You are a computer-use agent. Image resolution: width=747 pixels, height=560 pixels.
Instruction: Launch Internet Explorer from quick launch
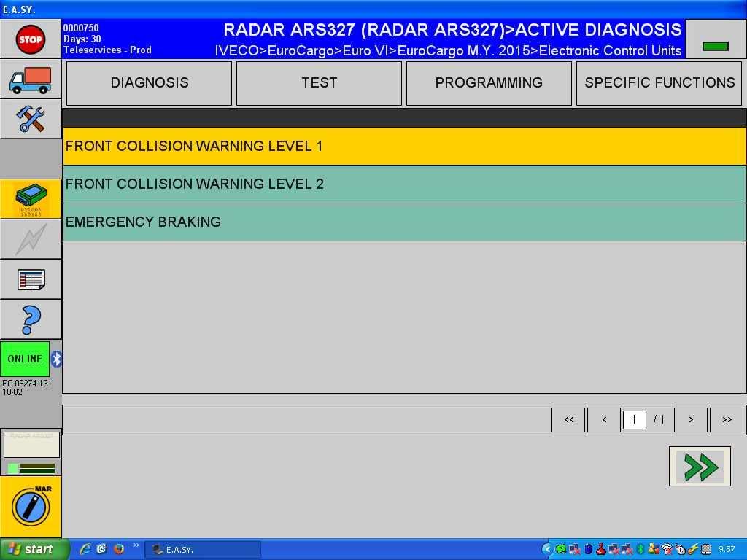point(86,549)
